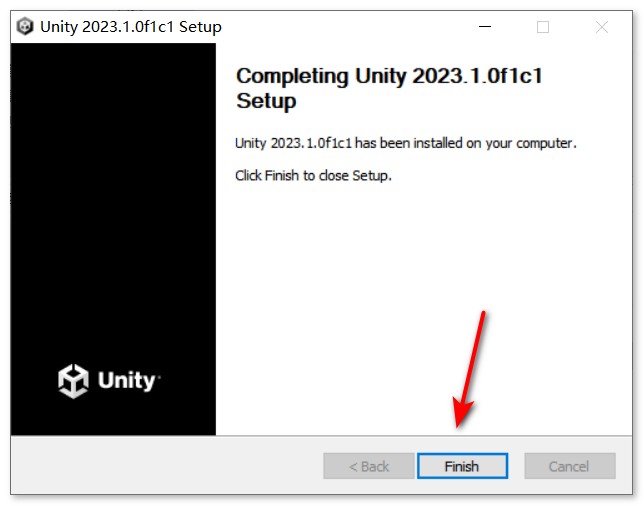The height and width of the screenshot is (506, 644).
Task: Click the black sidebar banner above the logo
Action: point(113,197)
